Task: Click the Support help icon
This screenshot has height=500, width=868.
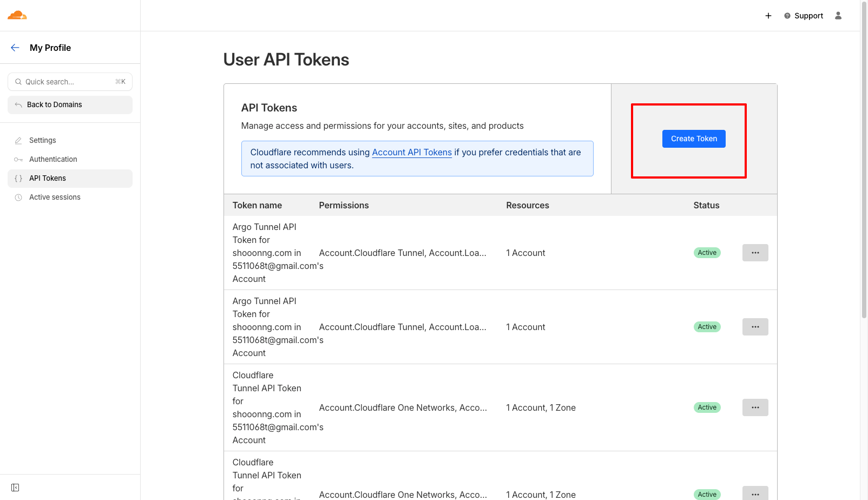Action: pos(787,16)
